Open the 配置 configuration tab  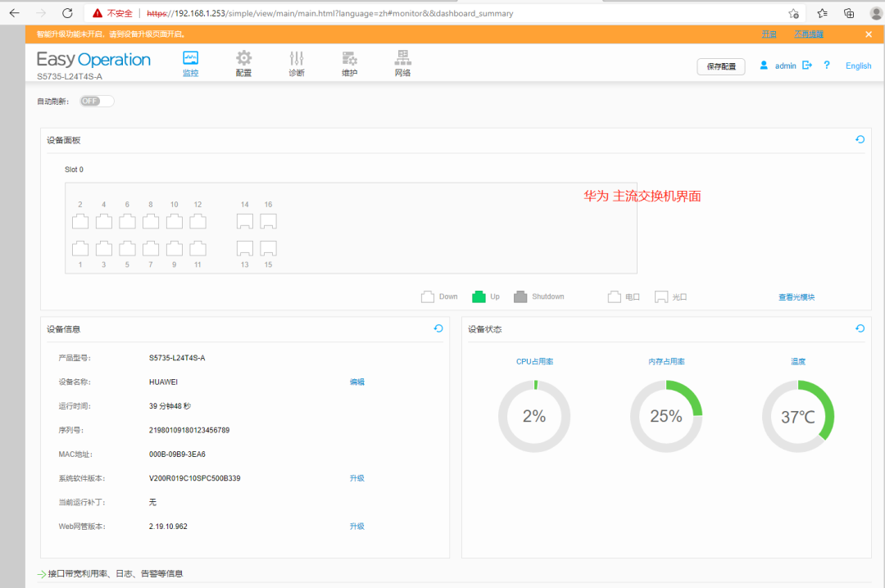click(x=244, y=64)
